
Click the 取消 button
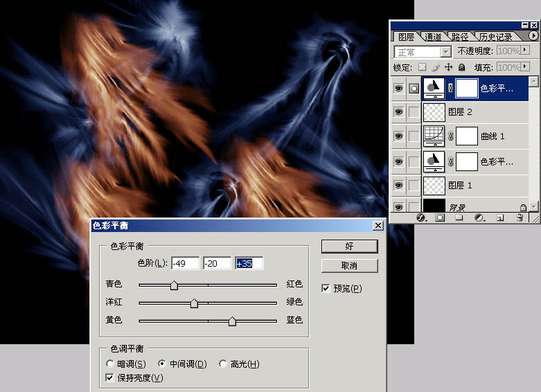pos(350,266)
